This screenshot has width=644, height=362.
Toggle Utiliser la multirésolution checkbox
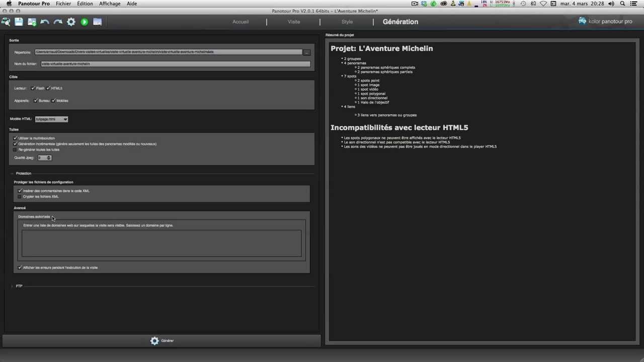16,138
